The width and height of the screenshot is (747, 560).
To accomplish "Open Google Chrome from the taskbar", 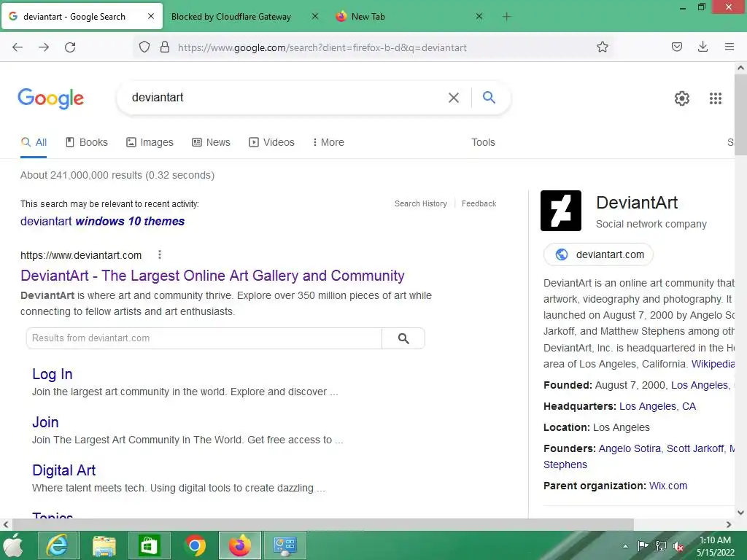I will point(195,545).
